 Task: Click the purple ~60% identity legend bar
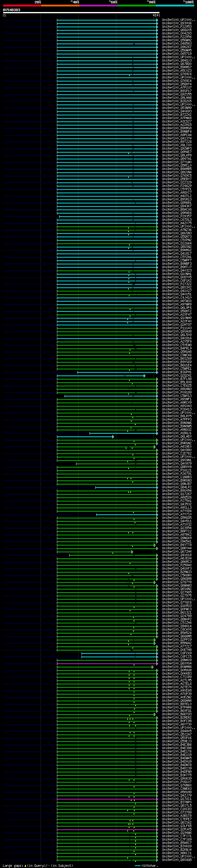[x=99, y=6]
